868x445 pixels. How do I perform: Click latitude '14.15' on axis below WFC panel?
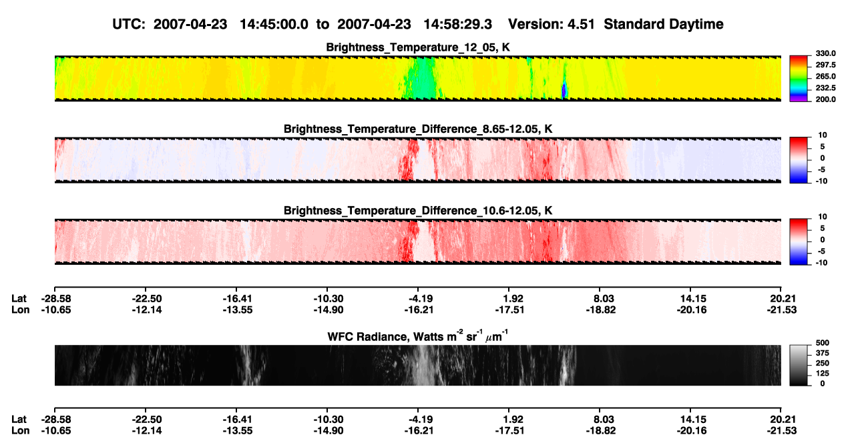point(690,420)
